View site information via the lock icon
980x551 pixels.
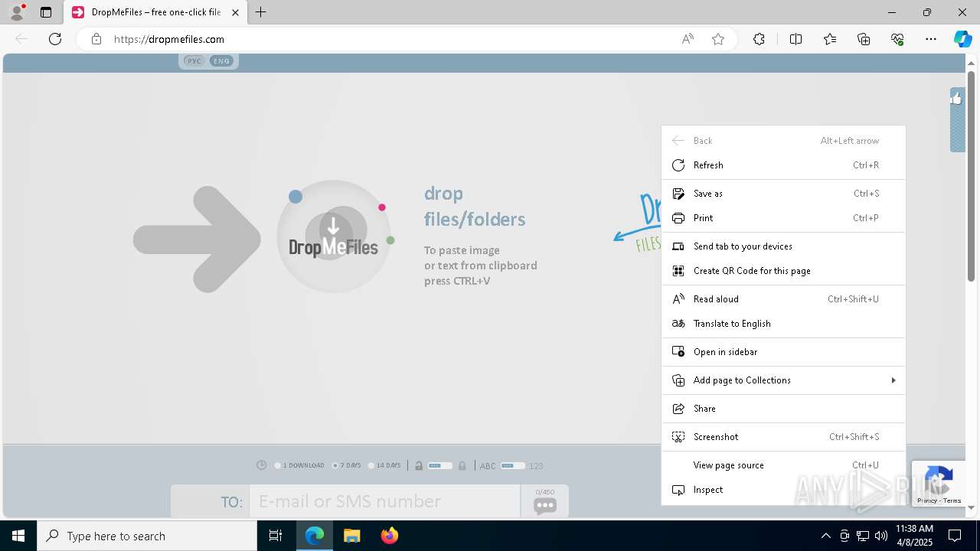(x=96, y=39)
